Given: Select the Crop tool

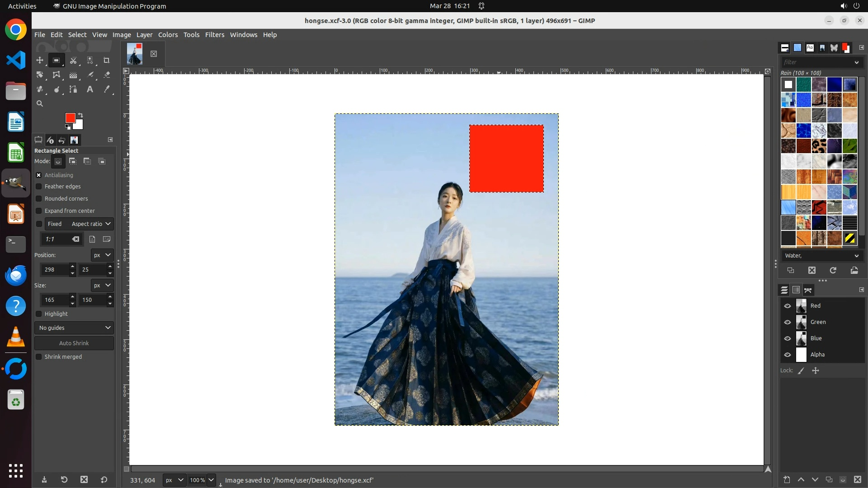Looking at the screenshot, I should [107, 60].
